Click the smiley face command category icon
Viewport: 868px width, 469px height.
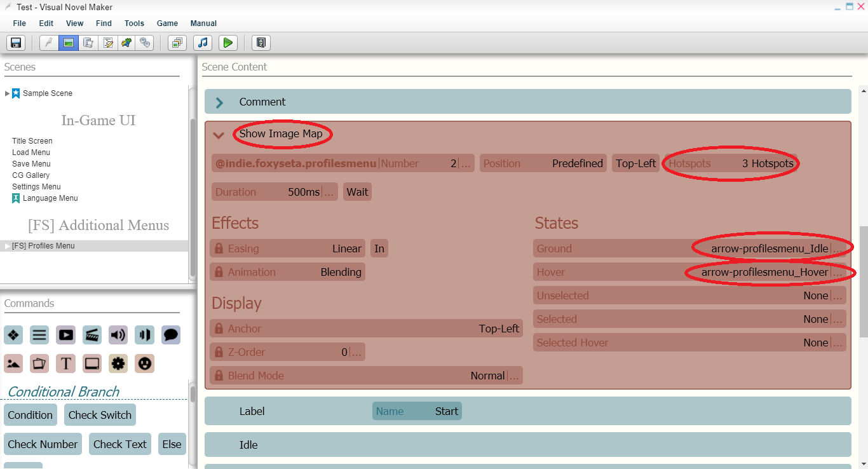144,364
